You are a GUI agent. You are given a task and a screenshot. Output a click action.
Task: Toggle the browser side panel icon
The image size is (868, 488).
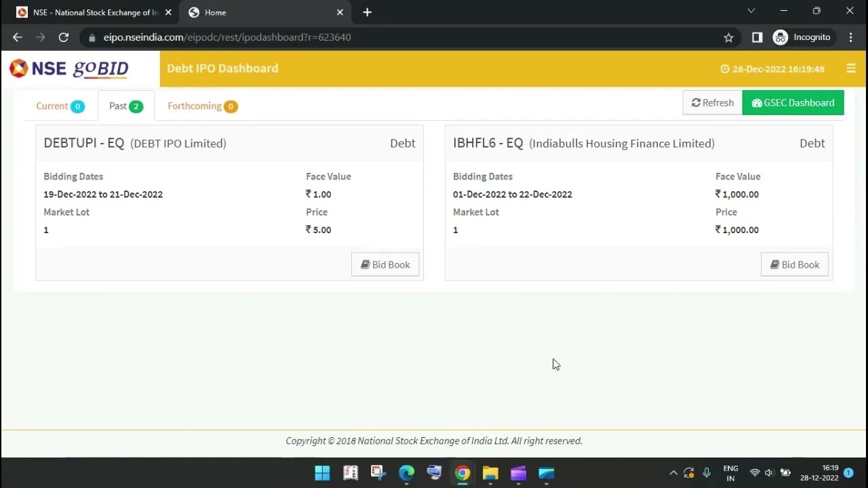point(757,37)
